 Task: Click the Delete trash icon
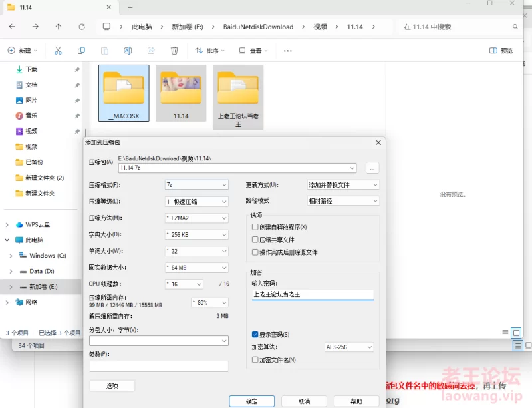[x=174, y=51]
